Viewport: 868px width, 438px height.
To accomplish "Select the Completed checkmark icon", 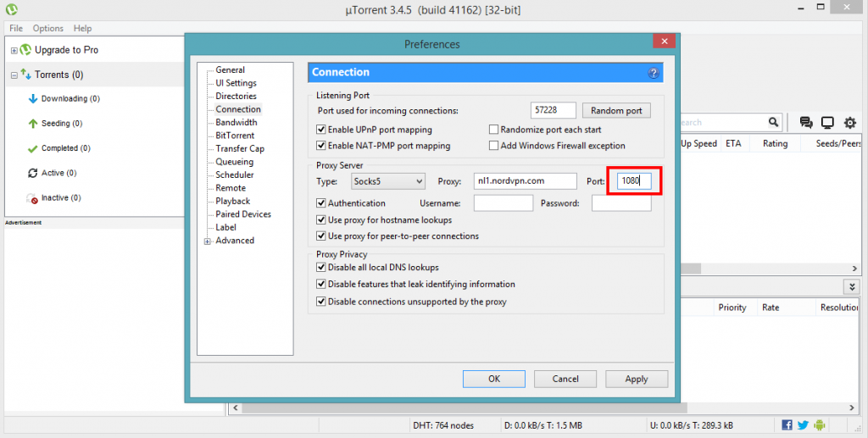I will point(33,148).
